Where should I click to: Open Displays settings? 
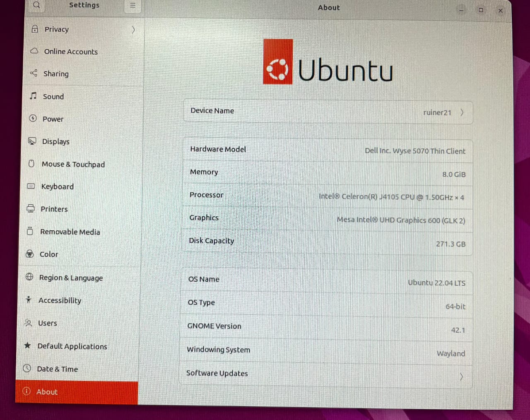[x=82, y=141]
